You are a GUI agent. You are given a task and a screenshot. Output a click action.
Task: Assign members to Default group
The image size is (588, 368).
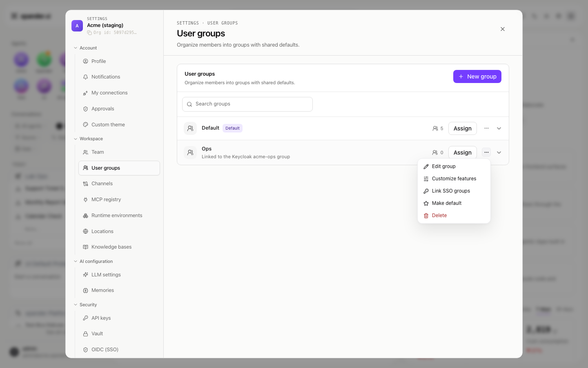coord(463,128)
